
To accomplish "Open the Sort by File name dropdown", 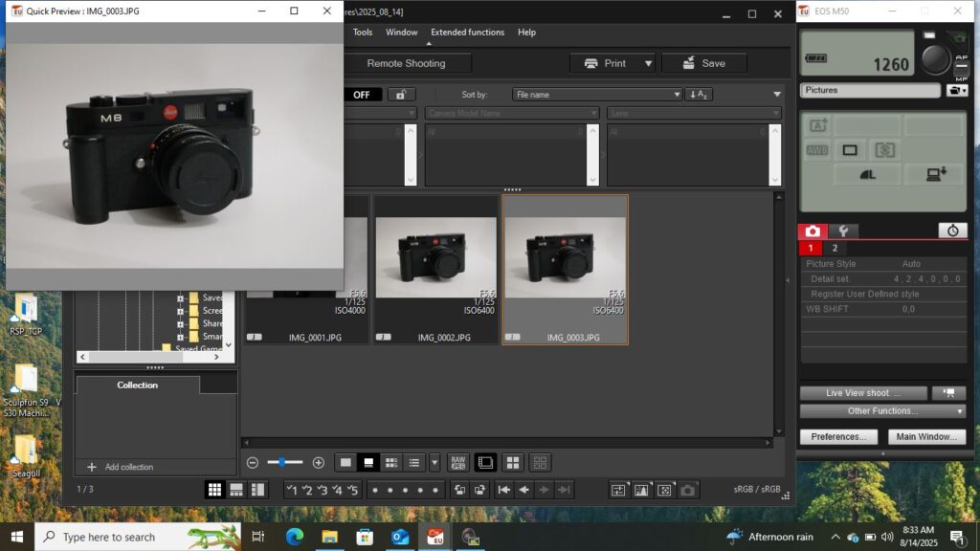I will [x=597, y=95].
